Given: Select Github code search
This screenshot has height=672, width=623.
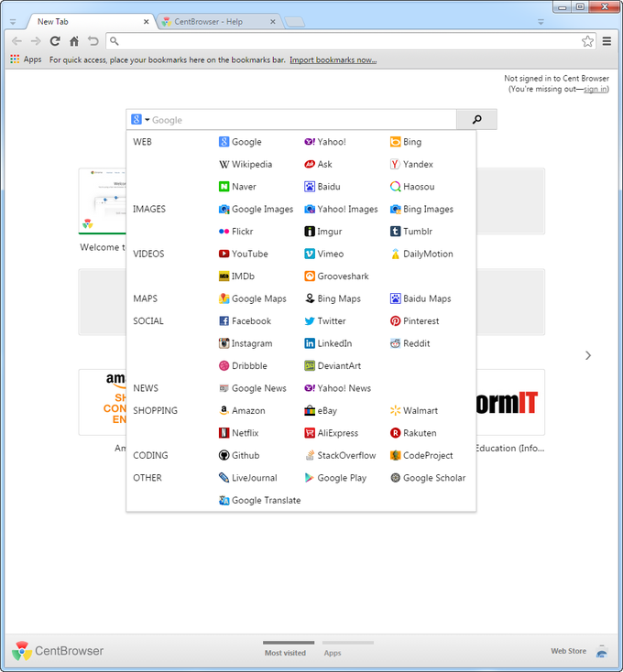Looking at the screenshot, I should click(239, 455).
